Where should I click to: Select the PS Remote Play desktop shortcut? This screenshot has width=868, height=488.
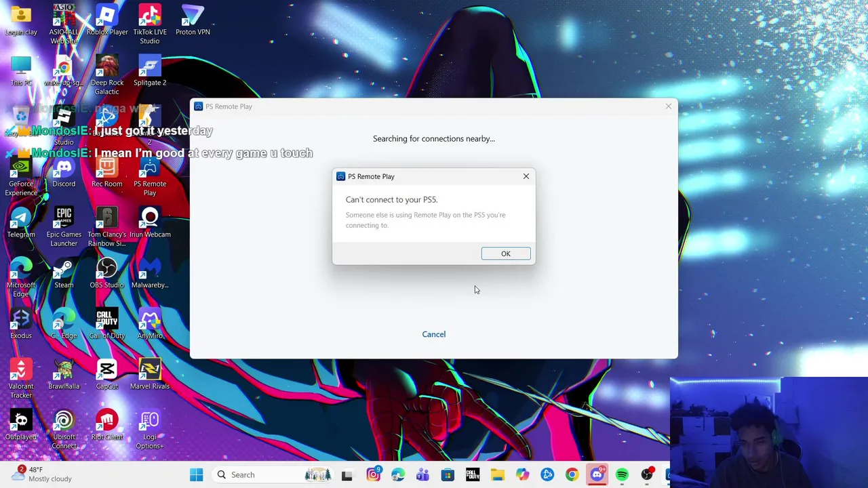(x=150, y=176)
